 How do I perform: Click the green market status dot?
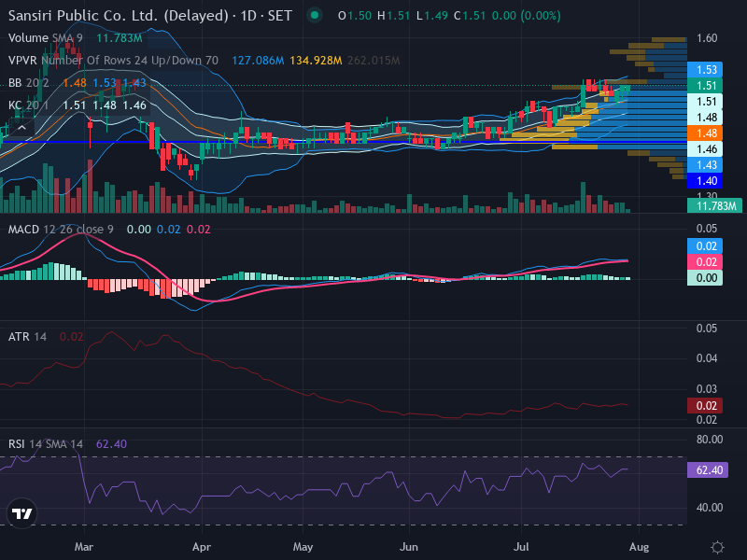coord(314,15)
